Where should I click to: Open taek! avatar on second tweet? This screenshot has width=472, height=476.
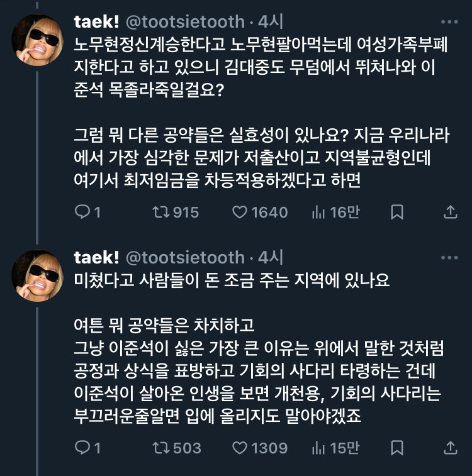(37, 275)
